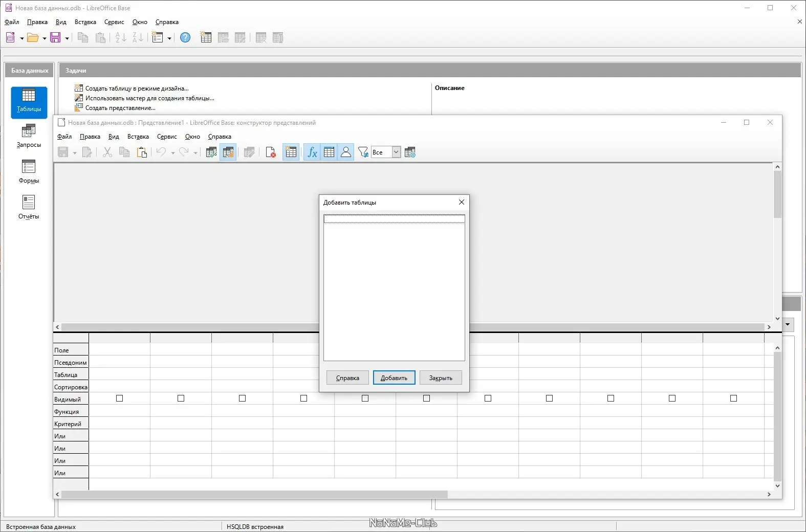The height and width of the screenshot is (532, 806).
Task: Select Таблицы in the database sidebar
Action: (29, 102)
